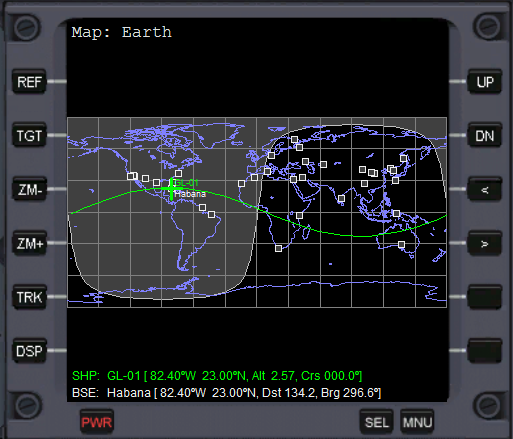
Task: Click the northernmost base marker in Scandinavia
Action: coord(294,139)
